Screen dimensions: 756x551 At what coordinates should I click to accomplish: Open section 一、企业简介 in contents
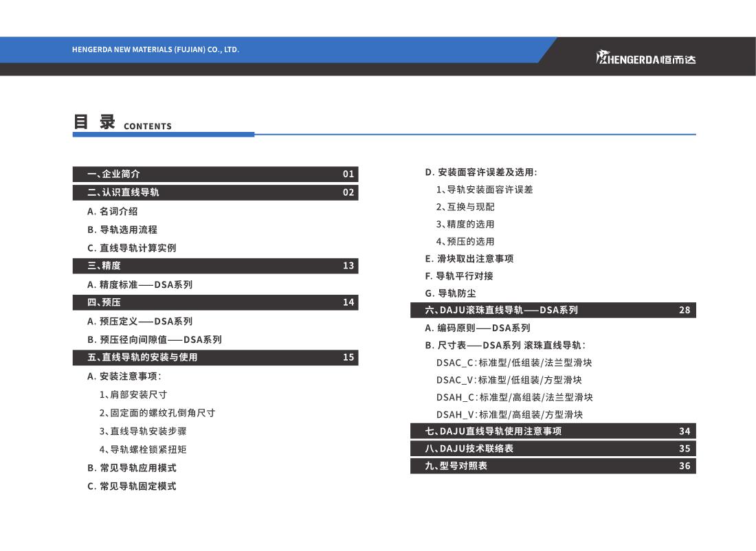click(113, 174)
